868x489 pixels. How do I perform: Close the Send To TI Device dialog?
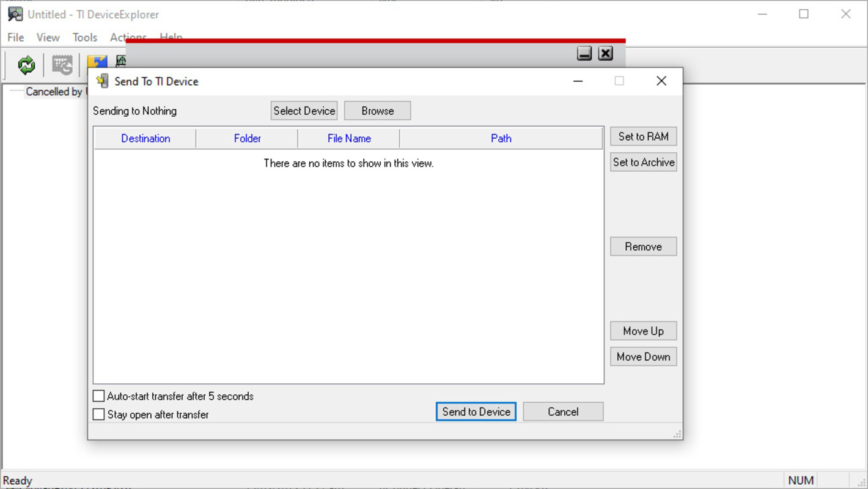(661, 81)
